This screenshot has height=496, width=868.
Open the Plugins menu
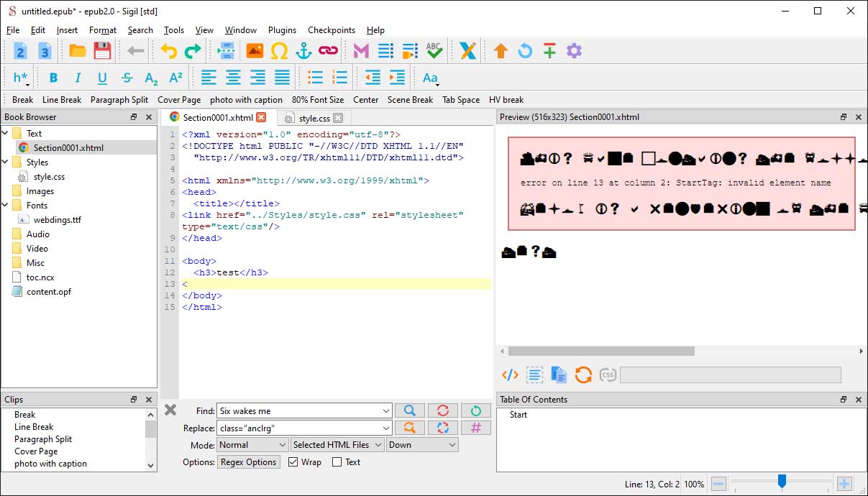click(282, 30)
